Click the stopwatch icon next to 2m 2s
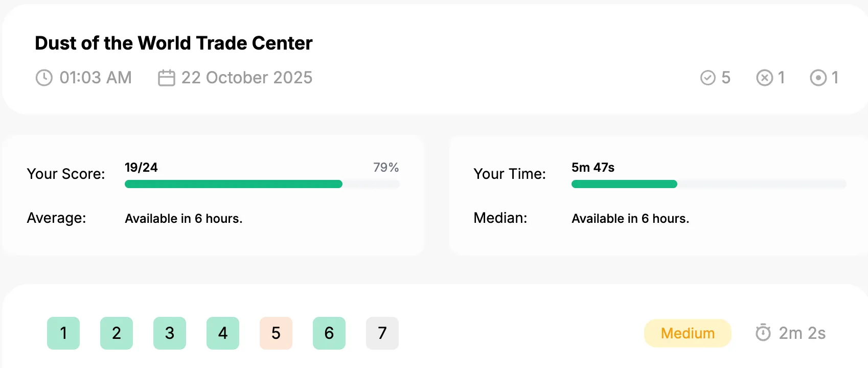Image resolution: width=868 pixels, height=368 pixels. point(763,333)
